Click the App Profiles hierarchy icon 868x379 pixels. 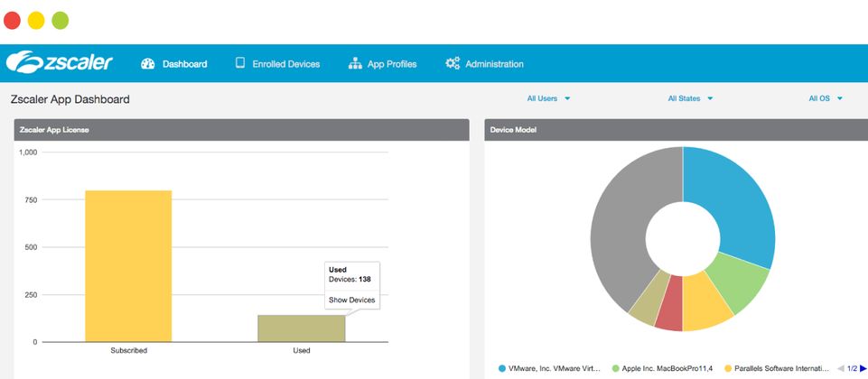[355, 64]
